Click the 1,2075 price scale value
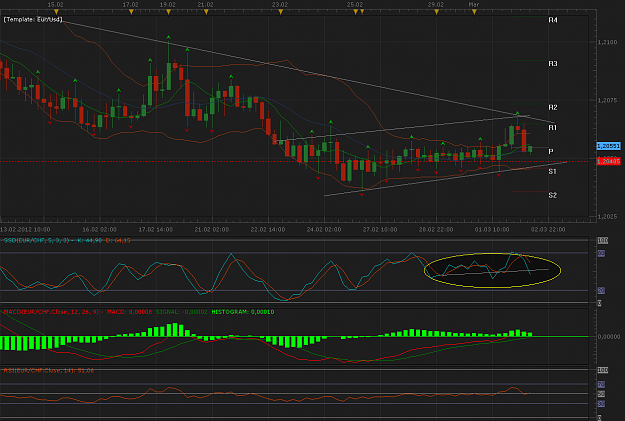This screenshot has width=625, height=421. (607, 100)
